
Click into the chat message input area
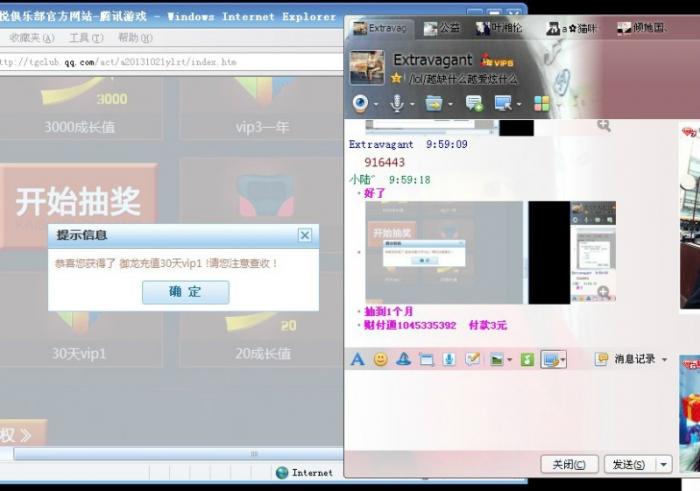(512, 410)
